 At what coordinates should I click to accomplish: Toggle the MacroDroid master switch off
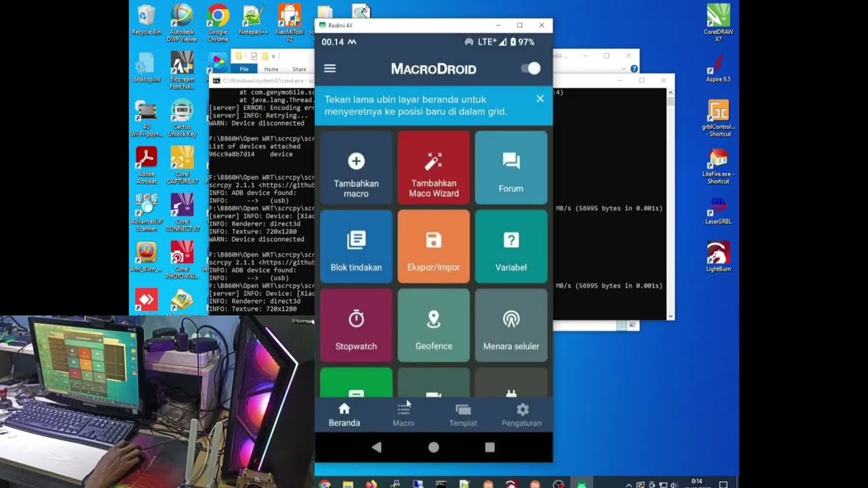[x=530, y=68]
